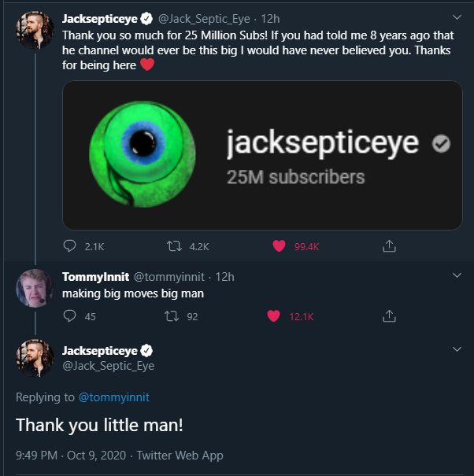Click Jacksepticeye's avatar on the bottom reply
The height and width of the screenshot is (476, 474).
(34, 358)
